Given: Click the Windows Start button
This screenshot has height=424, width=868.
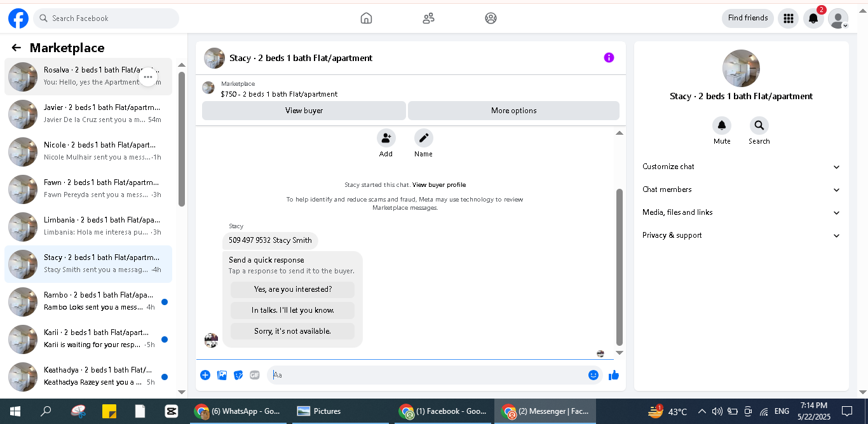Looking at the screenshot, I should 15,411.
